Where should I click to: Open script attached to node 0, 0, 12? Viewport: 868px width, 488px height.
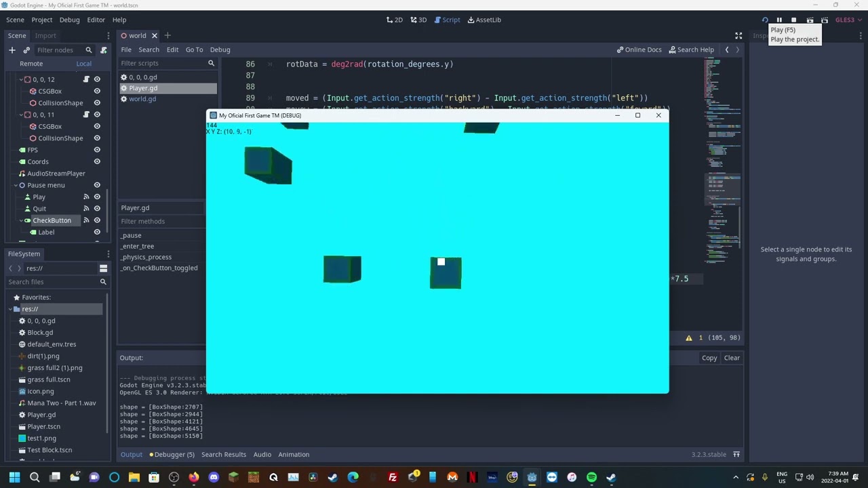(x=86, y=79)
